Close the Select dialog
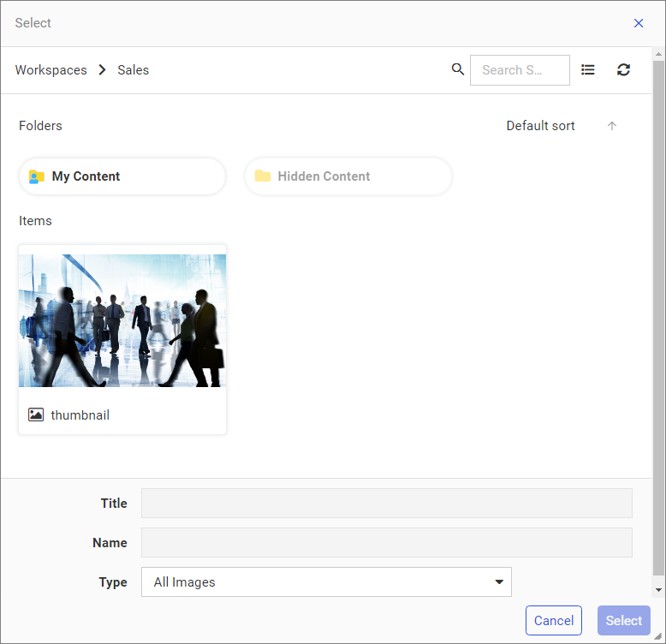The width and height of the screenshot is (666, 644). (639, 23)
